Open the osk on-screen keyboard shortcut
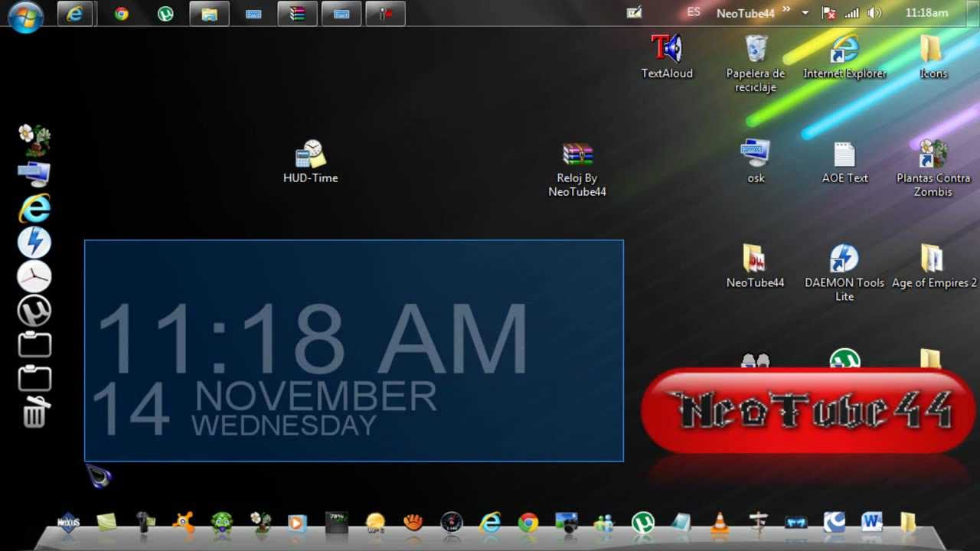This screenshot has height=551, width=980. pyautogui.click(x=756, y=161)
